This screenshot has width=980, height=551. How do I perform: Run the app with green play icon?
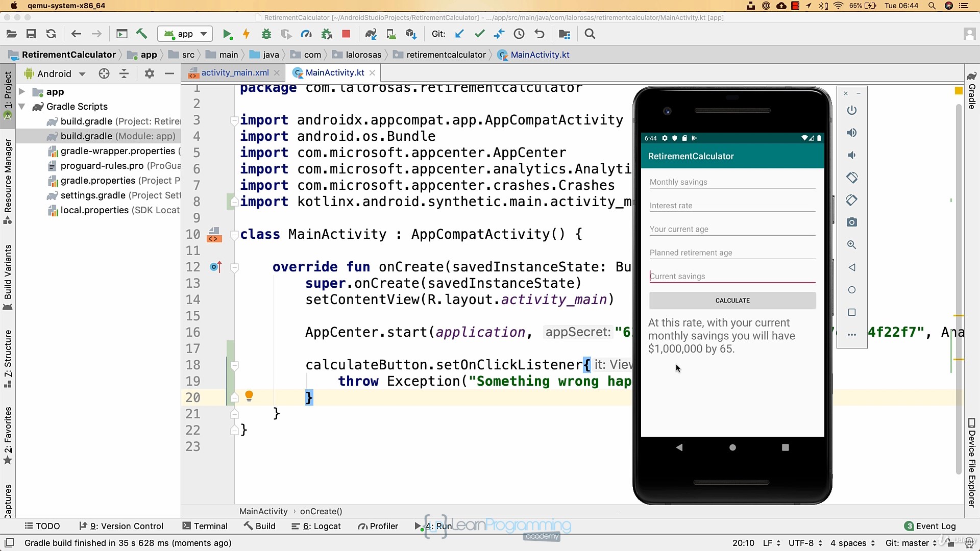(x=227, y=34)
